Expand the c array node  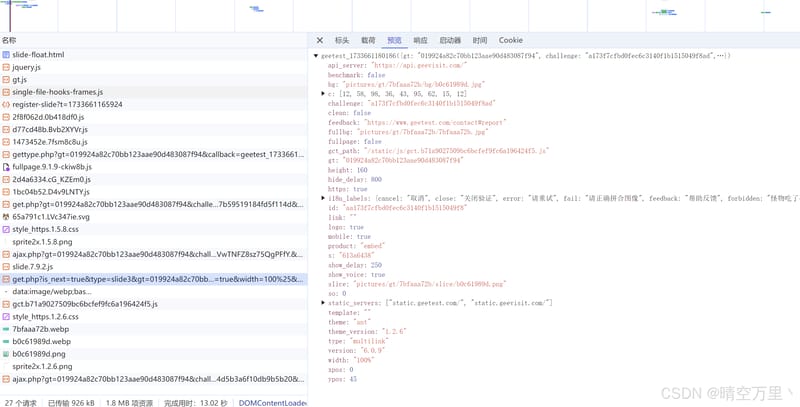click(x=323, y=94)
